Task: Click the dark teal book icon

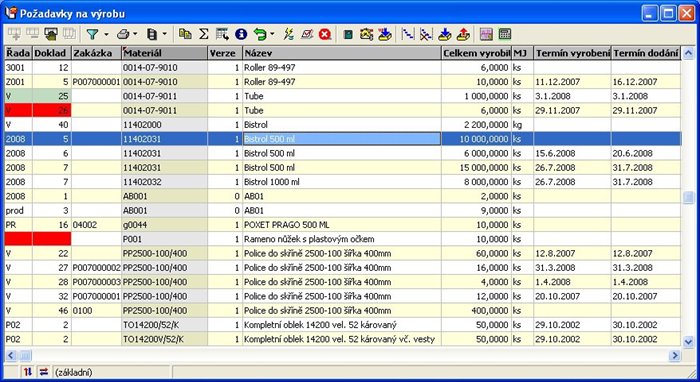Action: [348, 34]
